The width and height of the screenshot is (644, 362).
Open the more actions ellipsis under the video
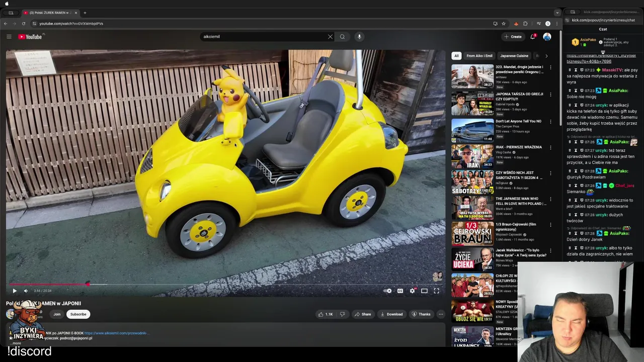(x=441, y=314)
